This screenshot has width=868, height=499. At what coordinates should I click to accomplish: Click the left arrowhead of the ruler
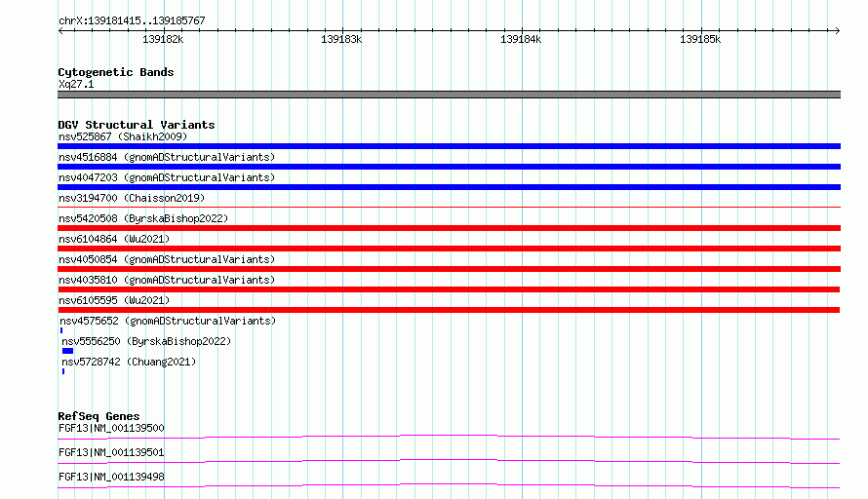click(x=60, y=30)
